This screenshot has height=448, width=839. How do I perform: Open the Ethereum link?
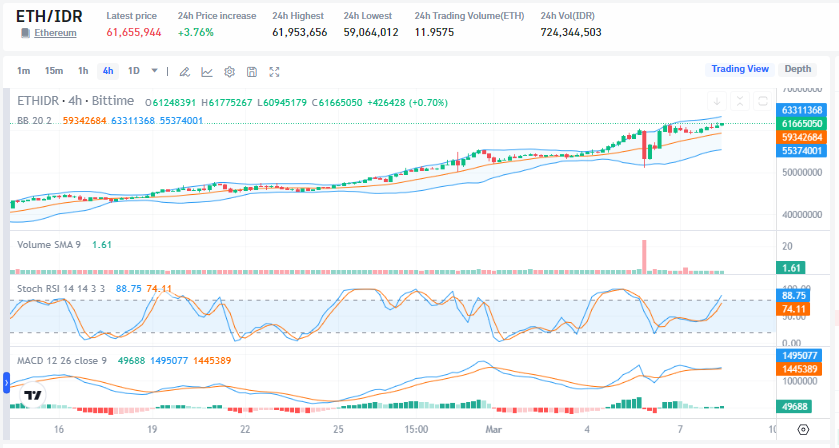pyautogui.click(x=55, y=33)
